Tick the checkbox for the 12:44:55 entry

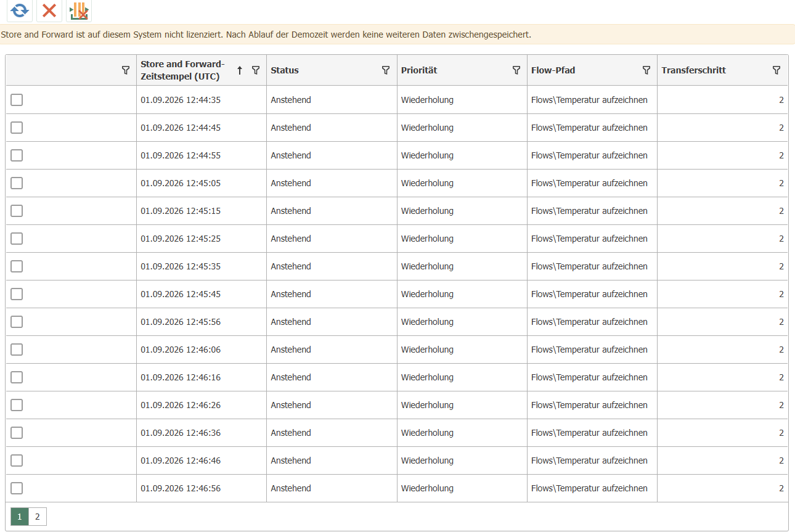[x=17, y=155]
